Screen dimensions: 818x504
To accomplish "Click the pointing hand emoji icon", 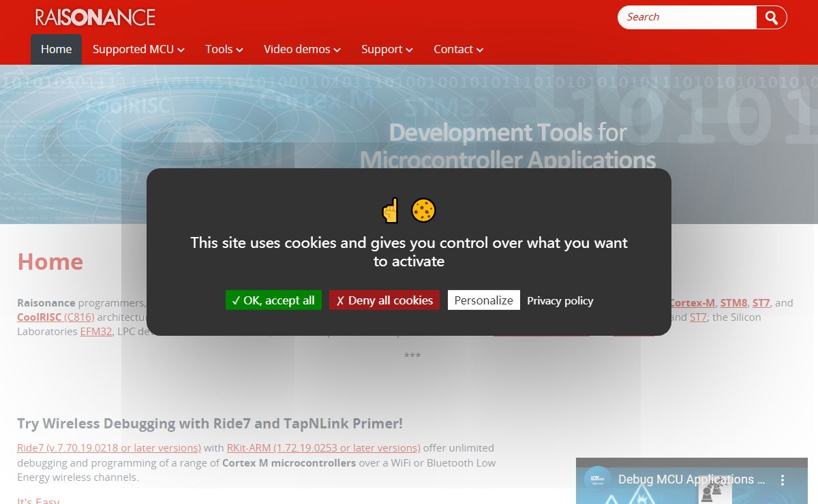I will click(391, 210).
